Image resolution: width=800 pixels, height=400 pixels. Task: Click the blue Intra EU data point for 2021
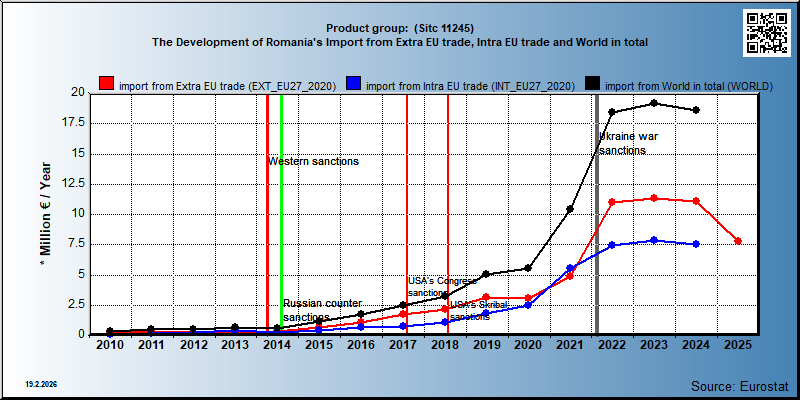(570, 268)
